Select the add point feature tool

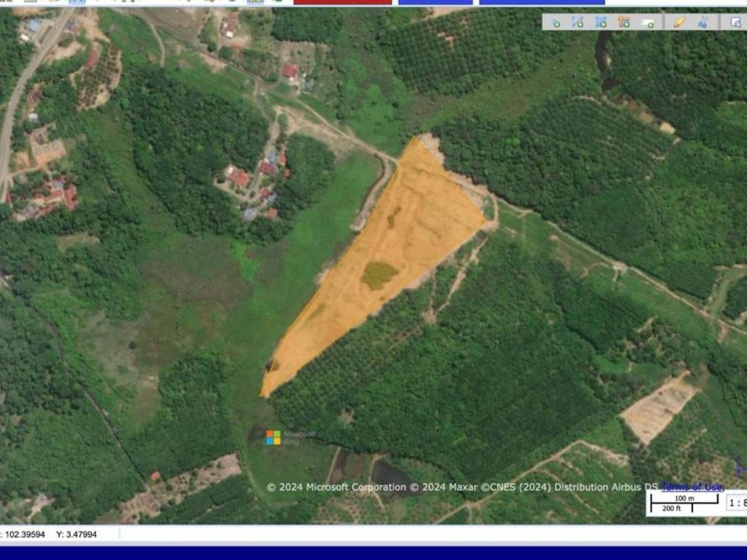click(555, 23)
